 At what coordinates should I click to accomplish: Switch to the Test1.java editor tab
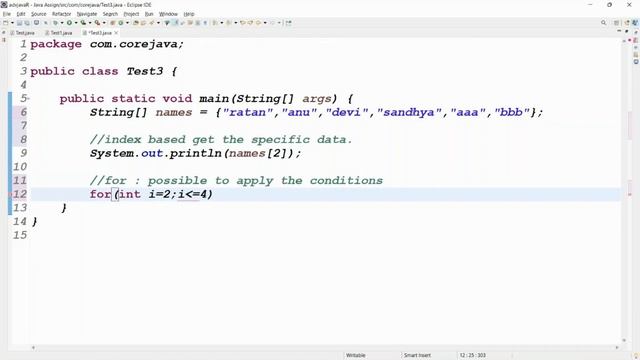[x=59, y=33]
